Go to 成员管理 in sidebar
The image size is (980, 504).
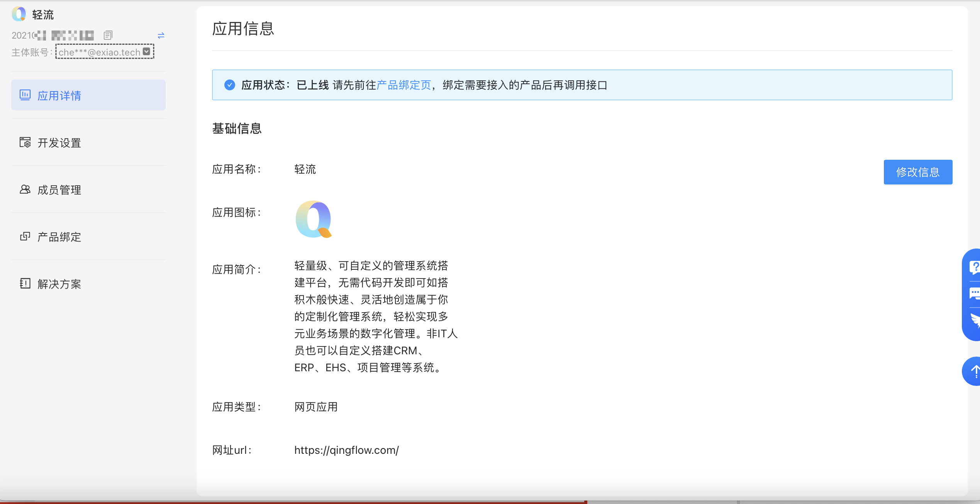88,189
